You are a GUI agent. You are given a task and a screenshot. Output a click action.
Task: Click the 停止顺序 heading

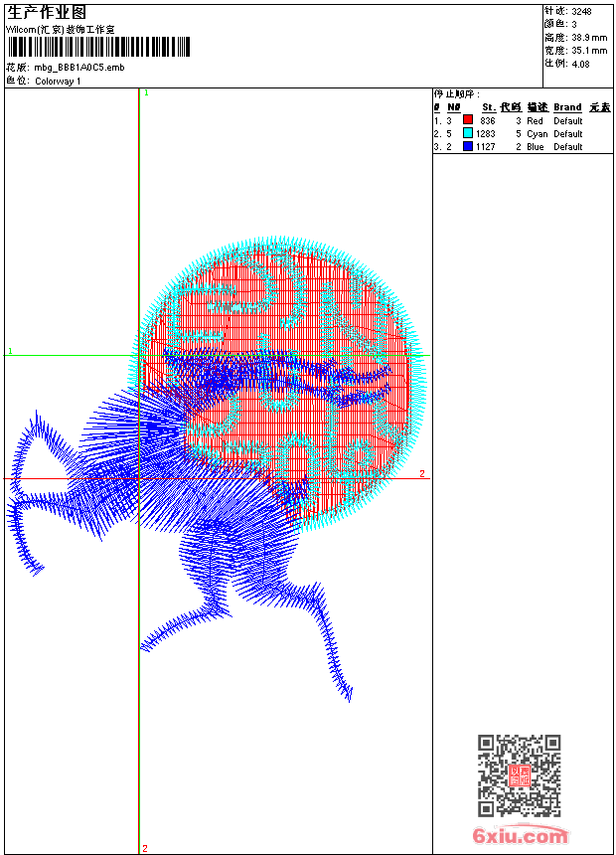point(457,93)
